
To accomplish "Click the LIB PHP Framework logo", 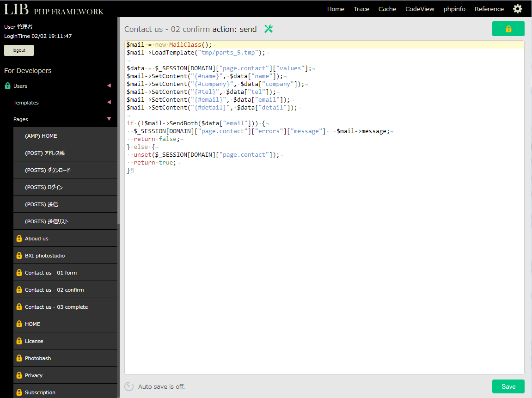I will 52,9.
